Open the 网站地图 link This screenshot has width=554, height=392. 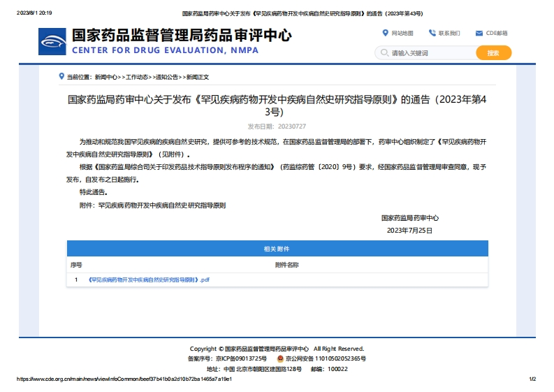coord(402,33)
